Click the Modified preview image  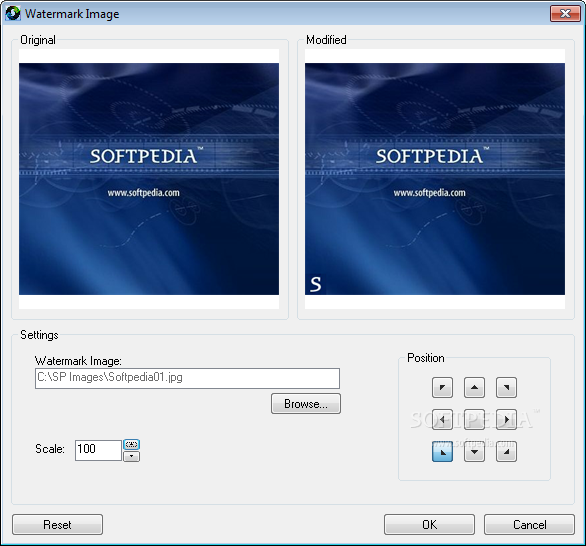tap(435, 179)
